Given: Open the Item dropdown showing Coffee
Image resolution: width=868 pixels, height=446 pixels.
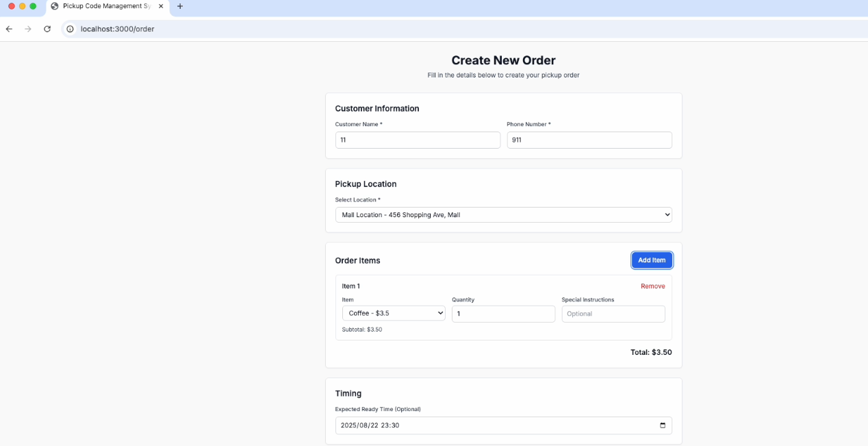Looking at the screenshot, I should 394,314.
